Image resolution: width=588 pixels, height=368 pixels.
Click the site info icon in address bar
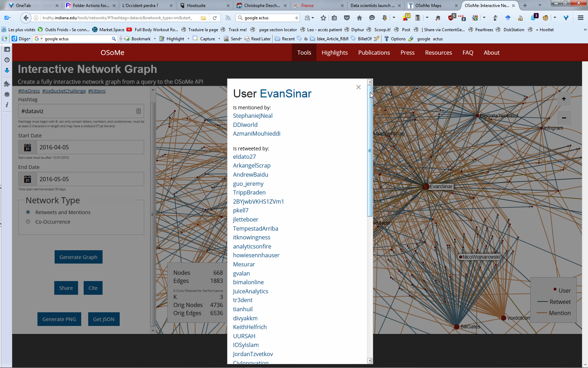tap(36, 18)
